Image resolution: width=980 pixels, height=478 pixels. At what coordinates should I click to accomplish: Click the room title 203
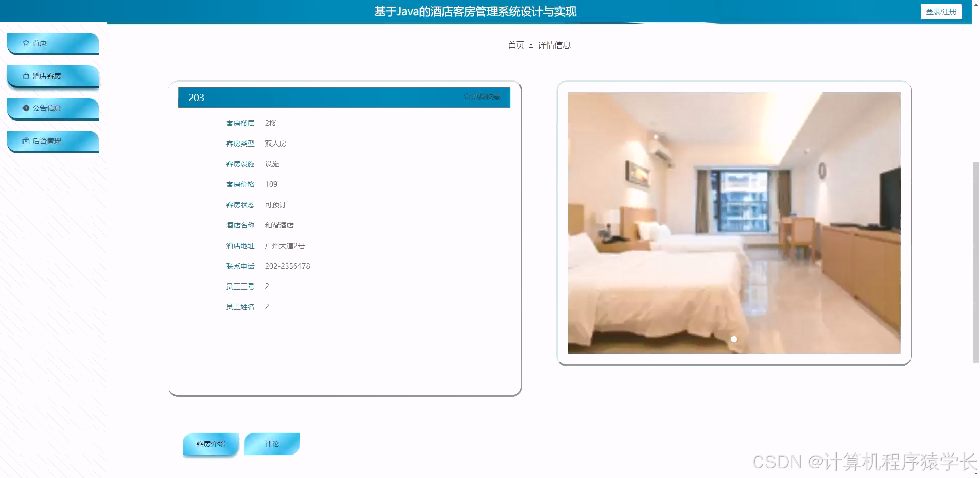coord(196,98)
